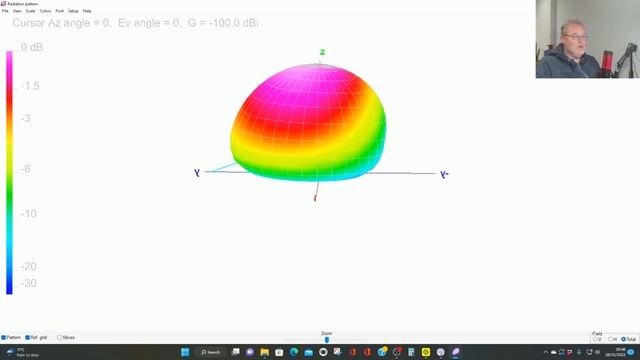Click the Radiation pattern window icon
This screenshot has height=360, width=640.
click(x=3, y=4)
